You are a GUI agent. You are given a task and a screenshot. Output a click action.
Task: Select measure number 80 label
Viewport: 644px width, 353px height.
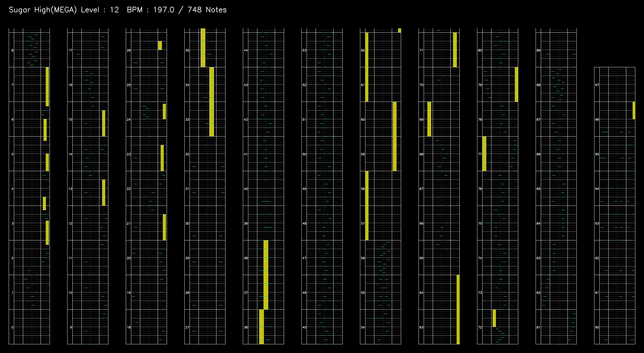[x=480, y=50]
